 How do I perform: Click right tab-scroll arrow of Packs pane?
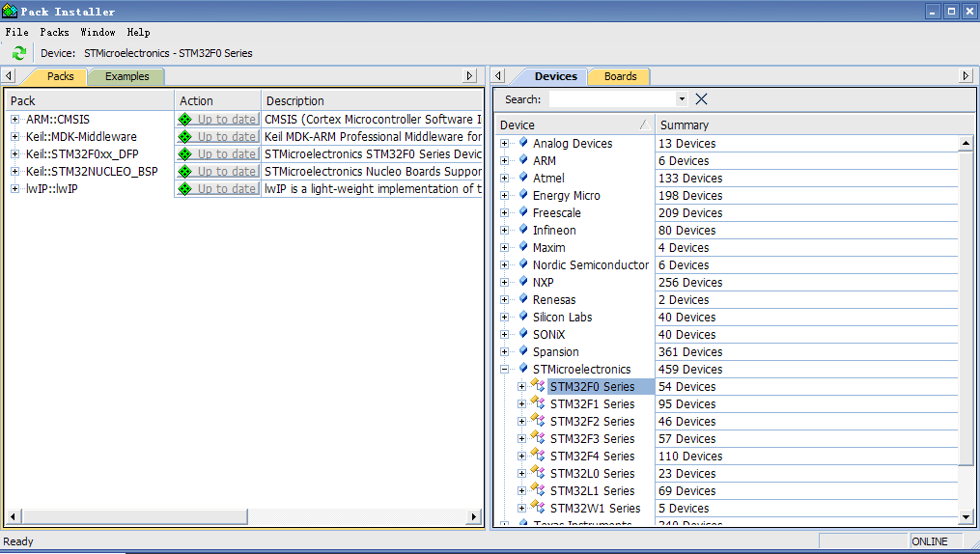(469, 75)
